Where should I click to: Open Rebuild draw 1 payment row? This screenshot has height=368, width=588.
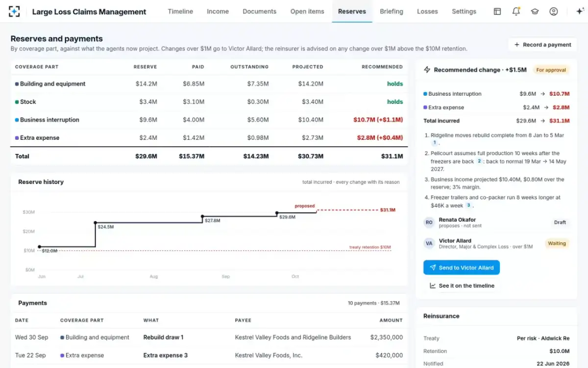(209, 338)
